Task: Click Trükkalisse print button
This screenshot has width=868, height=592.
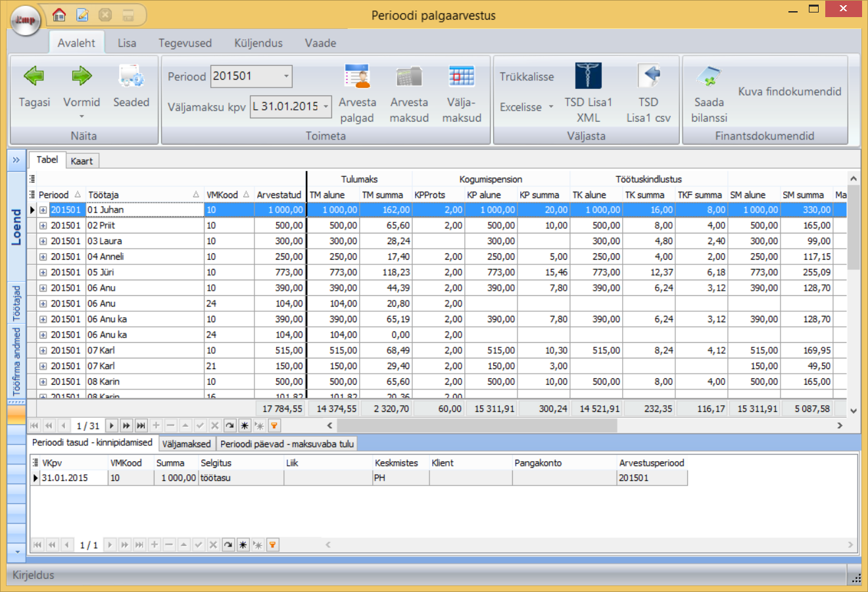Action: [526, 77]
